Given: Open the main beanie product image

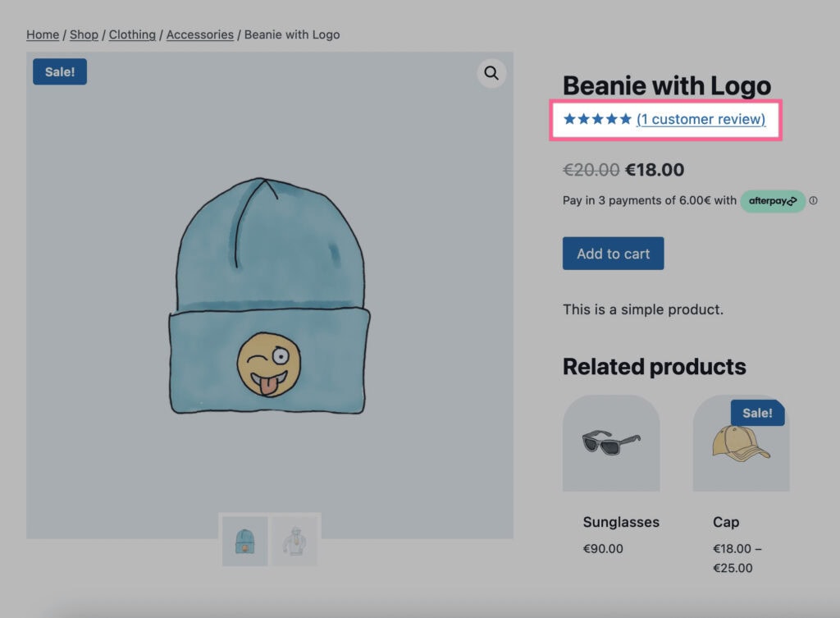Looking at the screenshot, I should (x=269, y=295).
